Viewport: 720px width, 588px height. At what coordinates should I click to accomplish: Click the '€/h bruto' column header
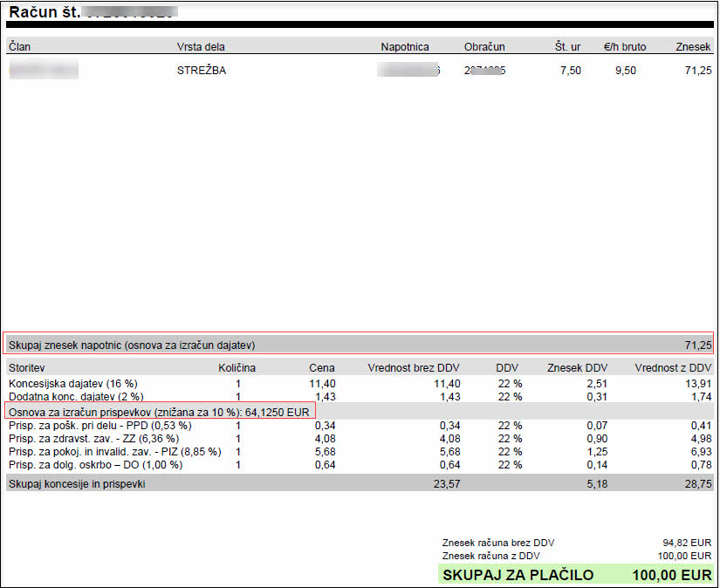pyautogui.click(x=625, y=47)
